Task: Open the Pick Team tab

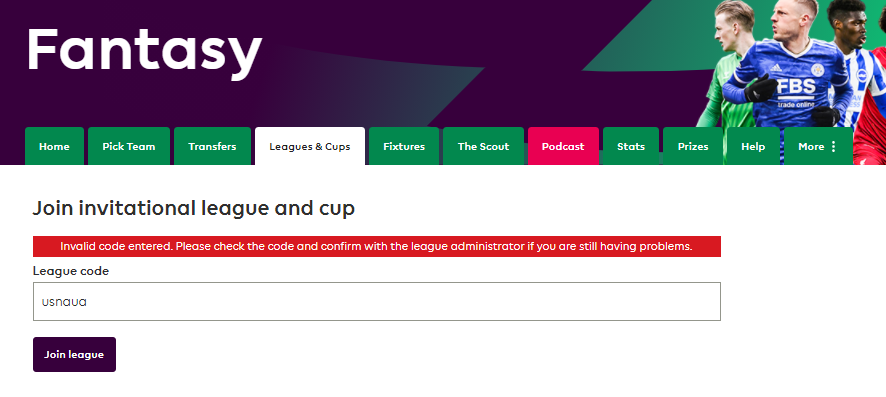Action: [129, 146]
